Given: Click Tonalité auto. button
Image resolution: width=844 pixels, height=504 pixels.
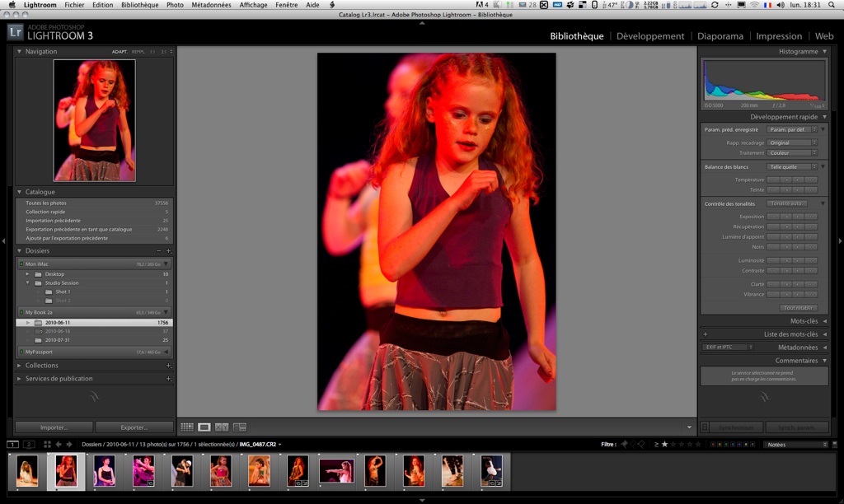Looking at the screenshot, I should (786, 204).
